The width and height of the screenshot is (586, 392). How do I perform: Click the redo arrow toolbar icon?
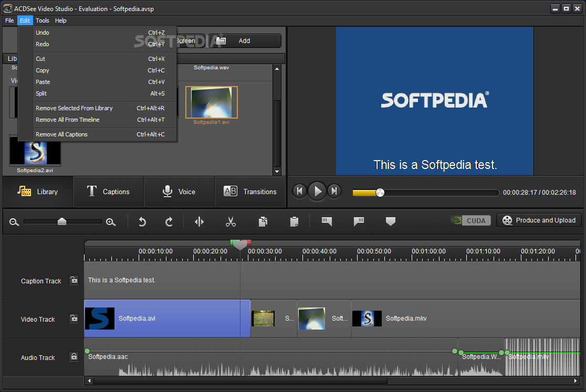(x=169, y=222)
